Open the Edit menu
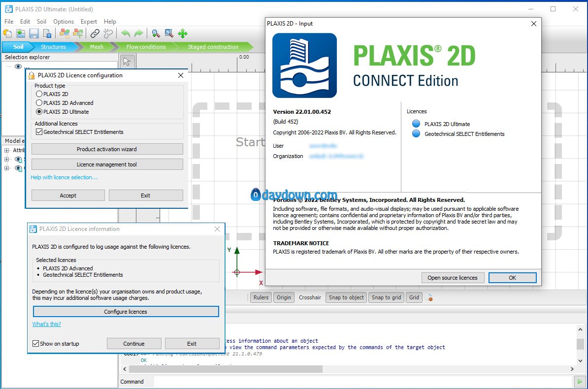This screenshot has width=588, height=389. tap(25, 22)
